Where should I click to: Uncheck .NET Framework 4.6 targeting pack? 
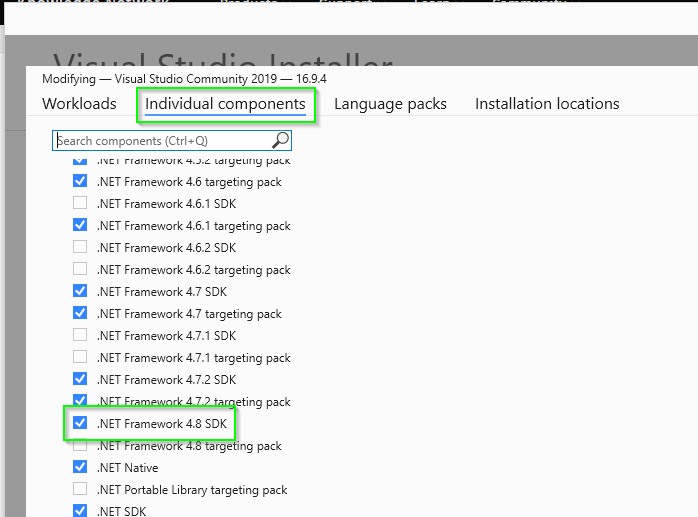tap(80, 181)
